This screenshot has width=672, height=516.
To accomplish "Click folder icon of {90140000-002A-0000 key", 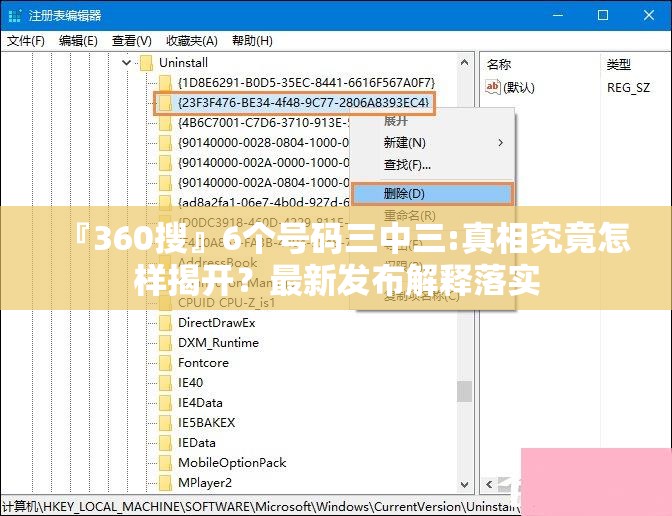I will (x=165, y=163).
